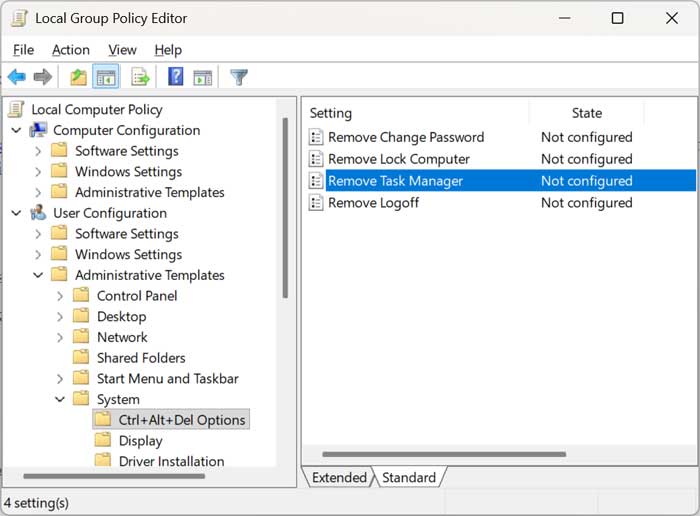Click the tree pane horizontal scrollbar
This screenshot has width=700, height=516.
(x=114, y=476)
